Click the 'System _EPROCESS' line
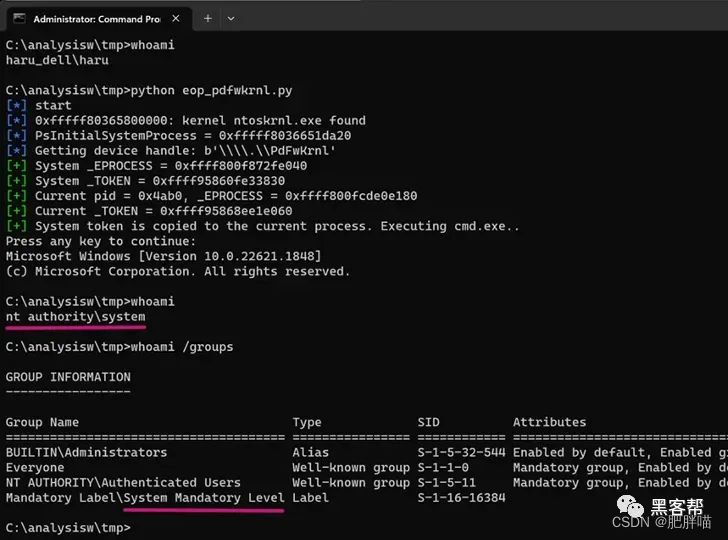 pos(156,166)
